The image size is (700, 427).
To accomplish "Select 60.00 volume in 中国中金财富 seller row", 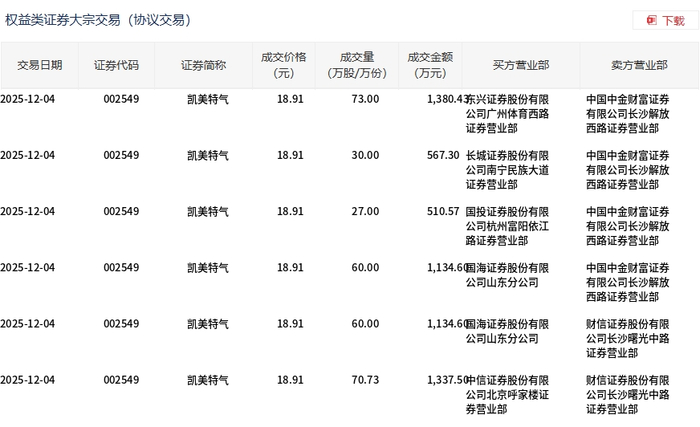I will (x=365, y=268).
